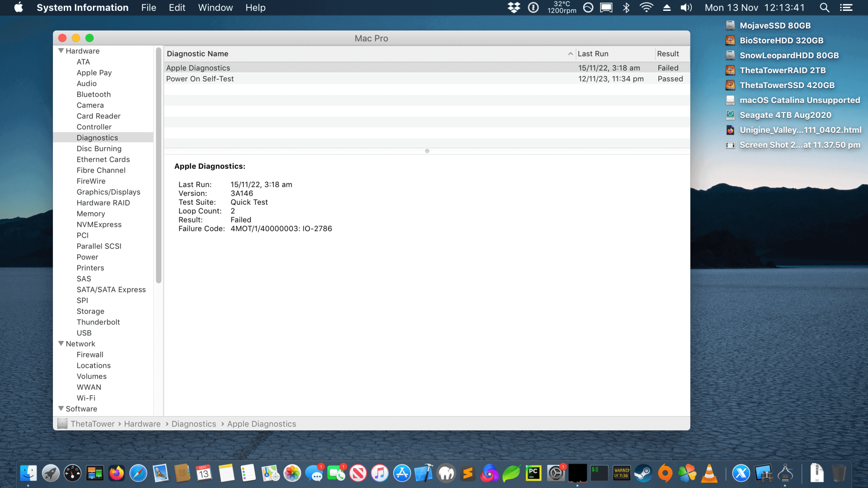Viewport: 868px width, 488px height.
Task: Collapse the Network section triangle
Action: click(61, 344)
